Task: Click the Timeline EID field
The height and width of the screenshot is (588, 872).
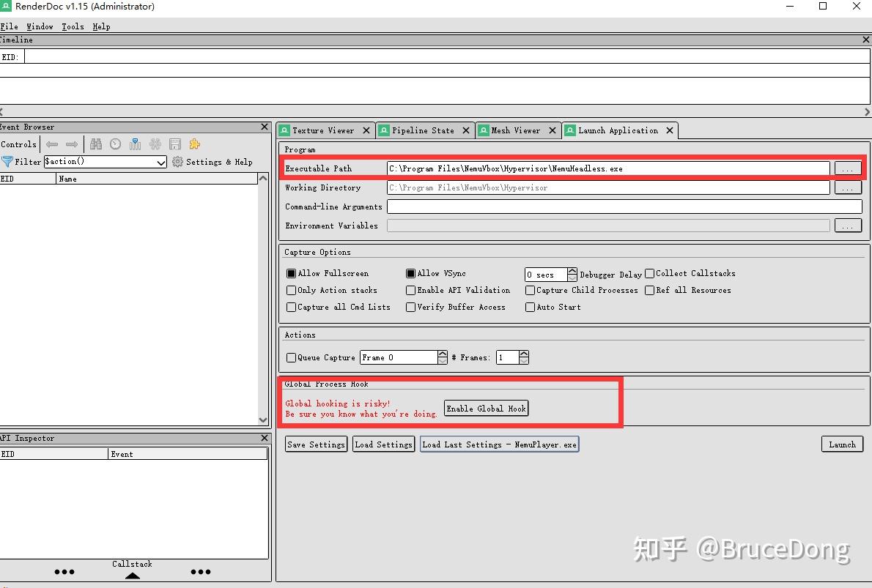Action: tap(447, 56)
